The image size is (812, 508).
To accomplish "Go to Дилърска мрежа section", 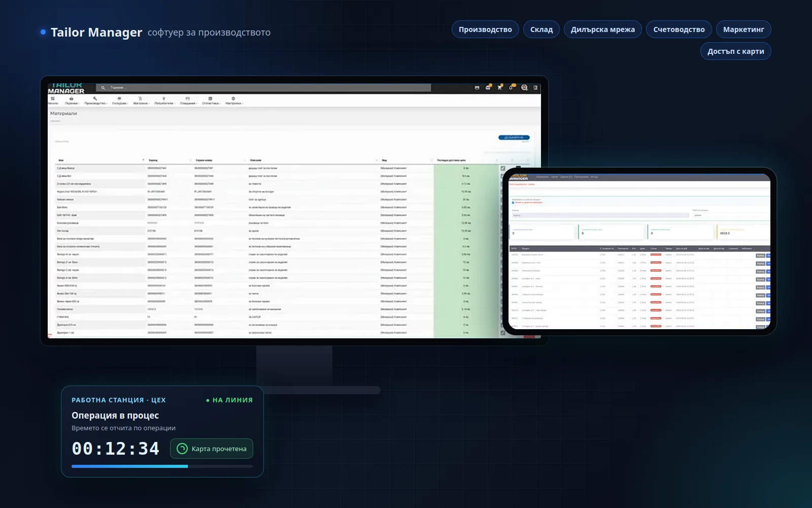I will [603, 29].
